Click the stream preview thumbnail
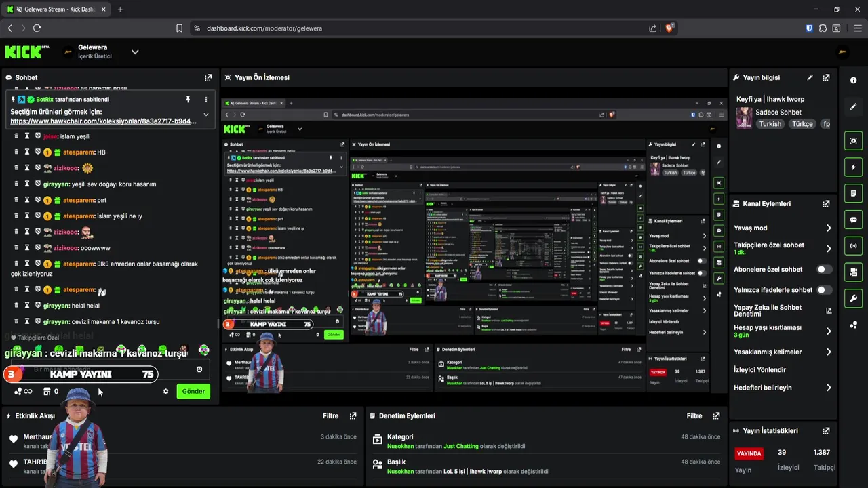The width and height of the screenshot is (868, 488). 473,244
